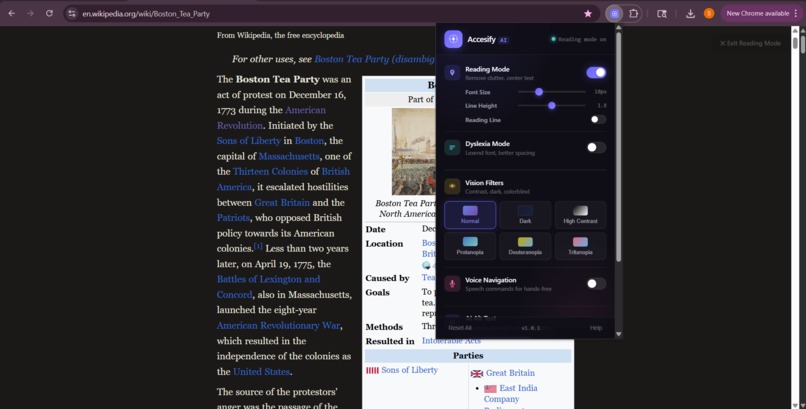806x409 pixels.
Task: Click the Voice Navigation microphone icon
Action: [452, 284]
